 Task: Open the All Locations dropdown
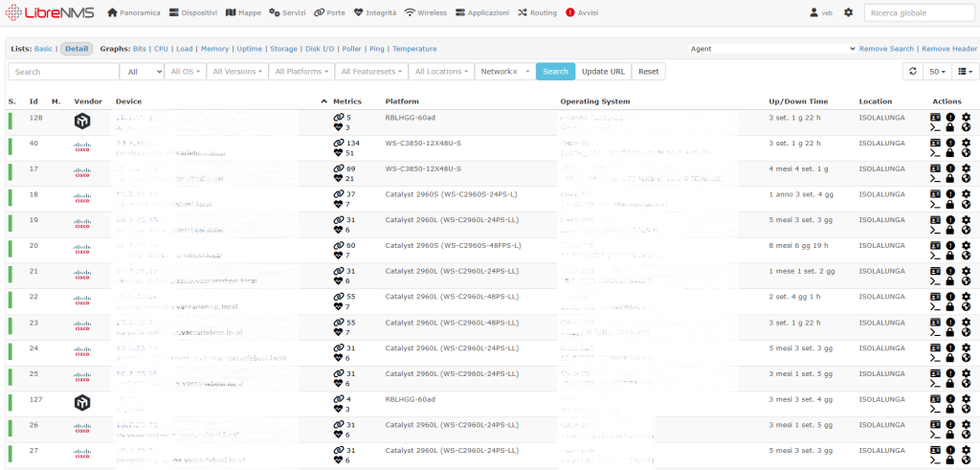(x=440, y=72)
